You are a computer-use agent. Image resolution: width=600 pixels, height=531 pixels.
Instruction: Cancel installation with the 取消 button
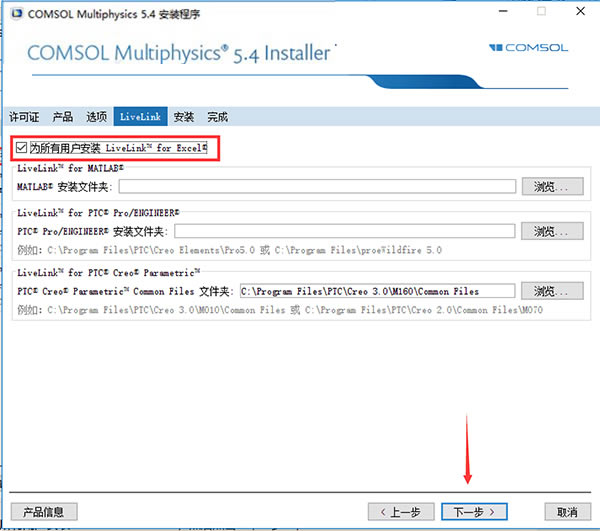click(568, 512)
